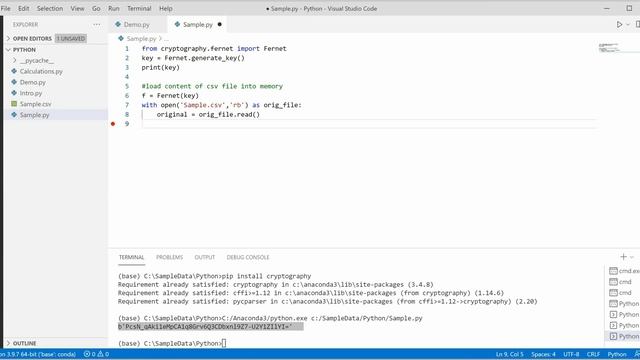640x360 pixels.
Task: Click 1 UNSAVED badge in Open Editors
Action: [x=71, y=38]
